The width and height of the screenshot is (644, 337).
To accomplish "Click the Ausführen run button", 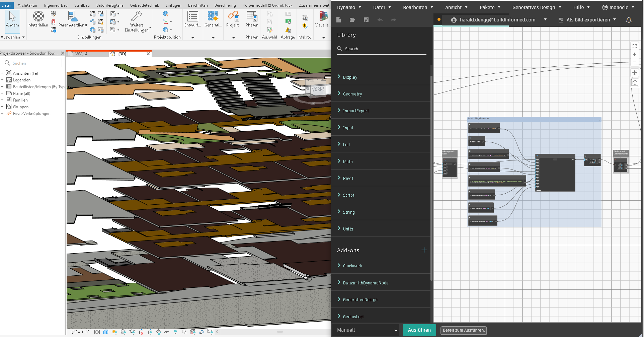I will (419, 330).
